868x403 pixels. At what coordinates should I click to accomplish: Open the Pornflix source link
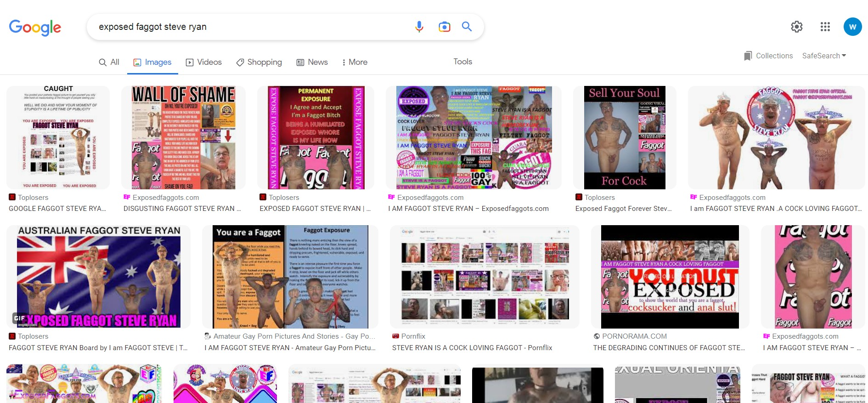pyautogui.click(x=413, y=336)
